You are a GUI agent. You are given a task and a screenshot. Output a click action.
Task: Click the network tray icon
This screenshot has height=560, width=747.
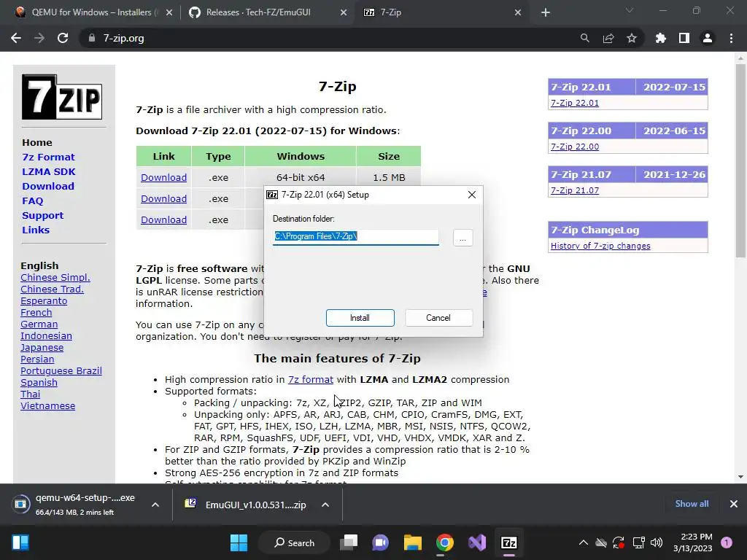coord(638,542)
